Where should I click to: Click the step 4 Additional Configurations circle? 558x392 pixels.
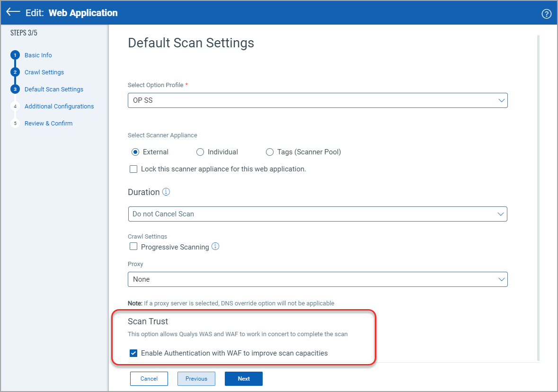coord(15,106)
